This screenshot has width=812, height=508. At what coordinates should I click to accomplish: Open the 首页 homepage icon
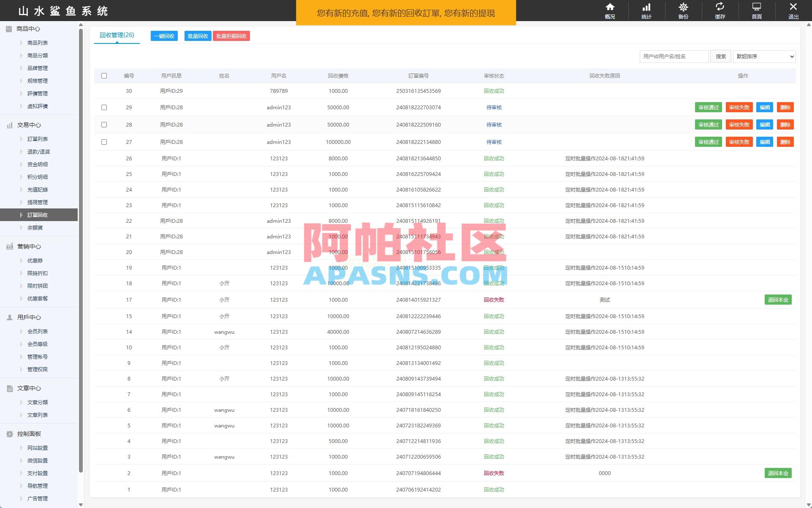coord(756,11)
